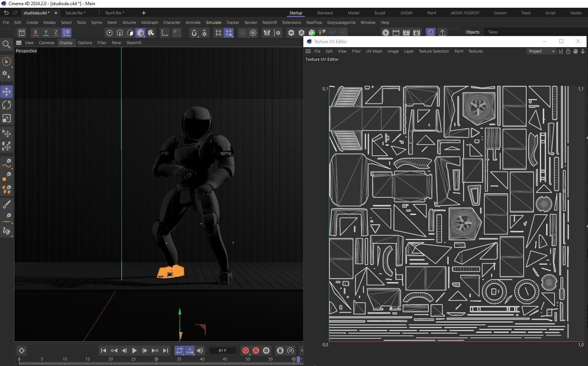The image size is (588, 366).
Task: Open Render to Picture Viewer clapboard icon
Action: [x=396, y=32]
